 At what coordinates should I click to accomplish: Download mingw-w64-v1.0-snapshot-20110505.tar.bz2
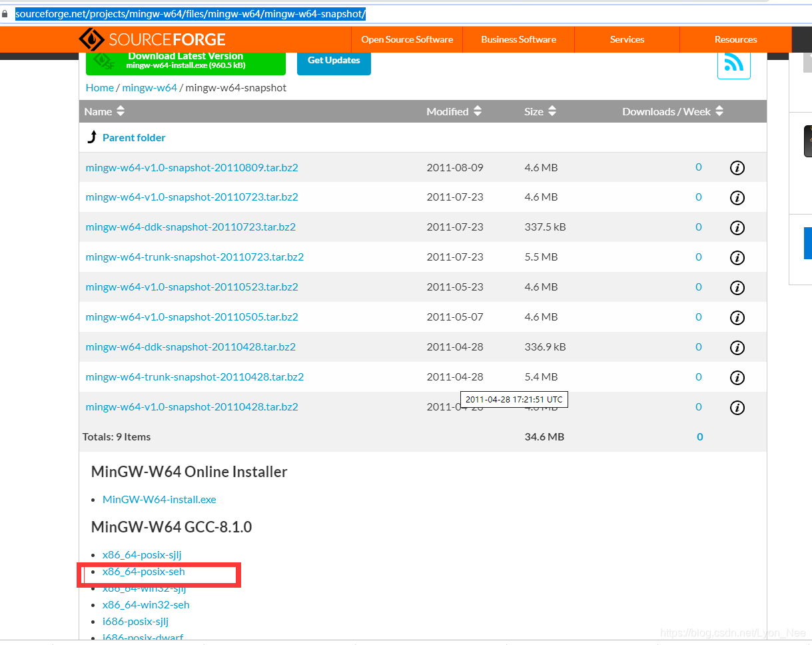tap(192, 317)
